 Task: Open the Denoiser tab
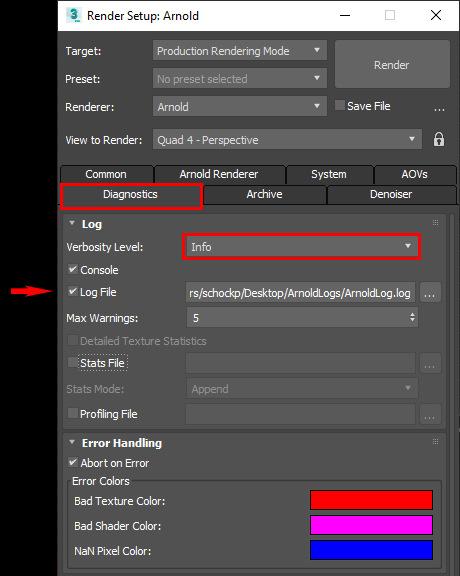(391, 194)
